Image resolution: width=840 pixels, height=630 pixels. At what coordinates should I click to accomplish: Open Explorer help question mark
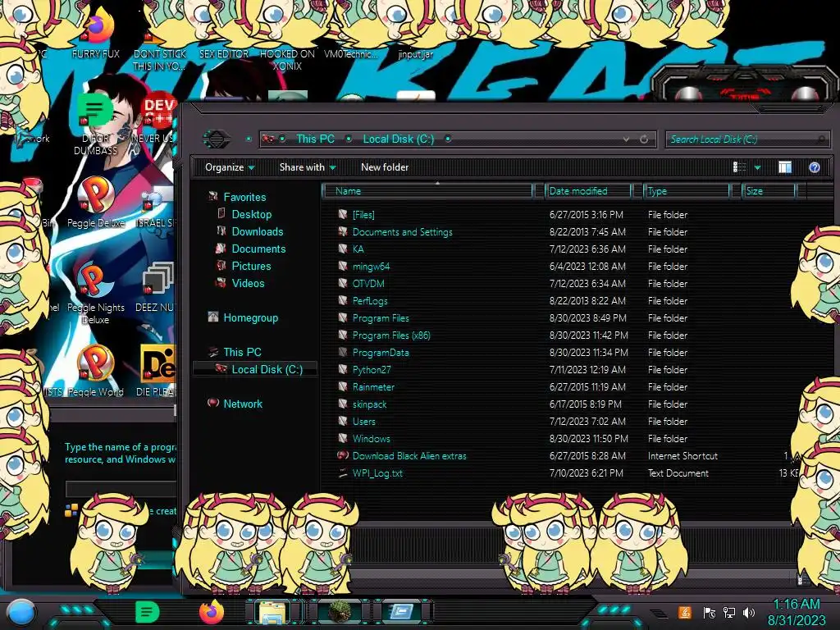click(815, 167)
